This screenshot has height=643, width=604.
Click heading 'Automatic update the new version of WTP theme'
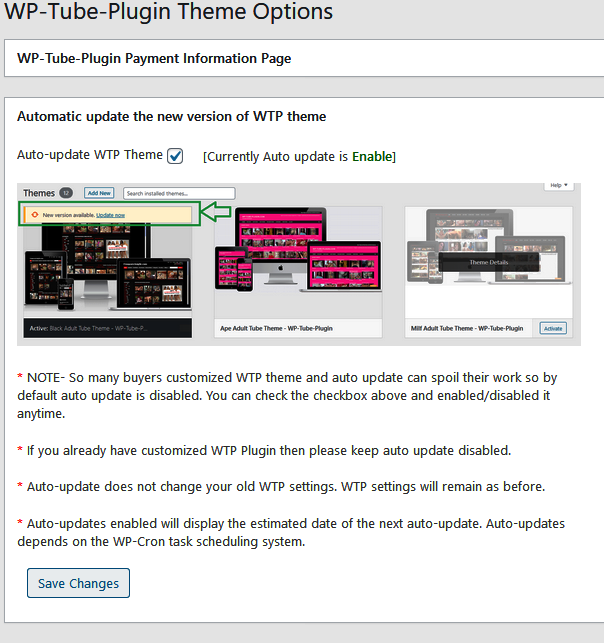point(171,116)
